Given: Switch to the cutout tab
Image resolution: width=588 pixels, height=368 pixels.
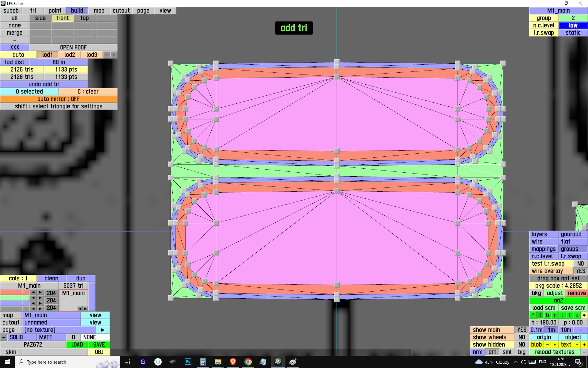Looking at the screenshot, I should click(121, 11).
